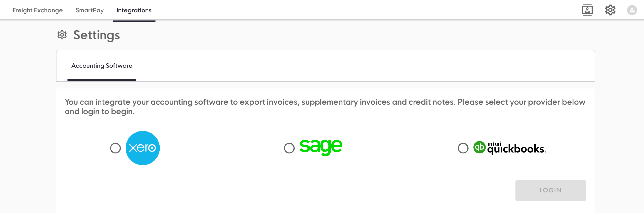This screenshot has width=644, height=213.
Task: Select the Accounting Software tab
Action: [x=102, y=66]
